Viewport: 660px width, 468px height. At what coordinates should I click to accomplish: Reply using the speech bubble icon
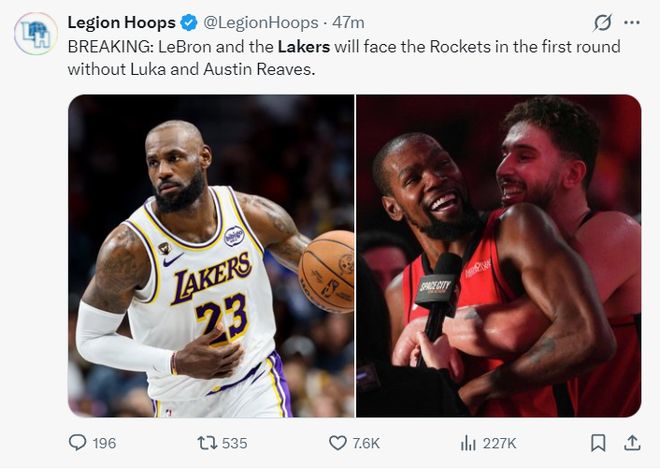(78, 442)
